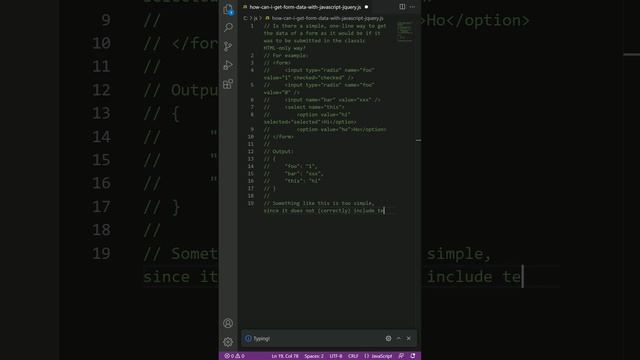Click Ln 19, Col 78 in the status bar
The width and height of the screenshot is (640, 360).
tap(285, 356)
